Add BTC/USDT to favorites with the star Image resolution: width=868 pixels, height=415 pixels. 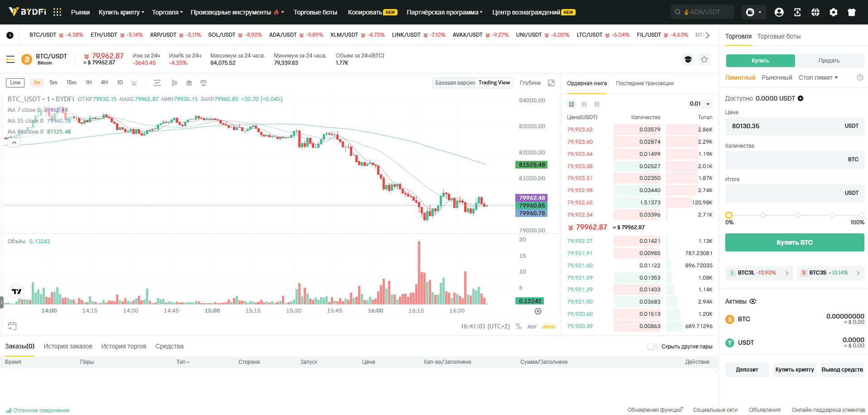(x=704, y=59)
